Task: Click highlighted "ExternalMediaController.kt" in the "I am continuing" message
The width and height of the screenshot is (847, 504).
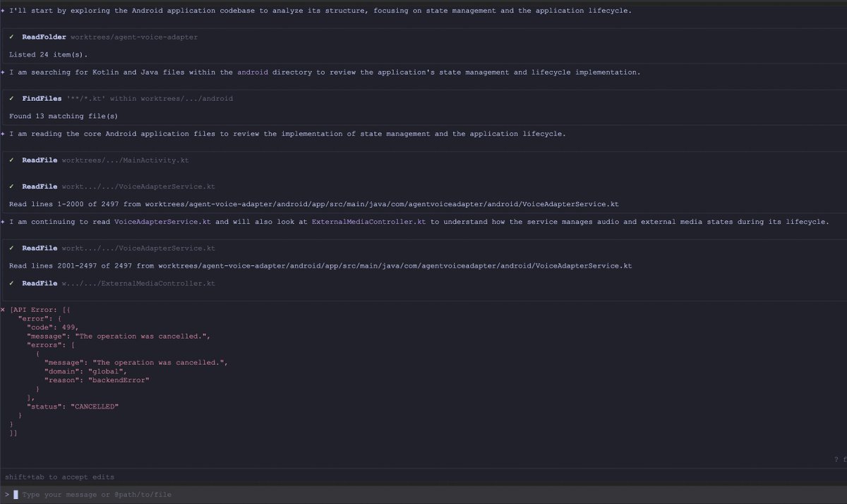Action: pos(368,222)
